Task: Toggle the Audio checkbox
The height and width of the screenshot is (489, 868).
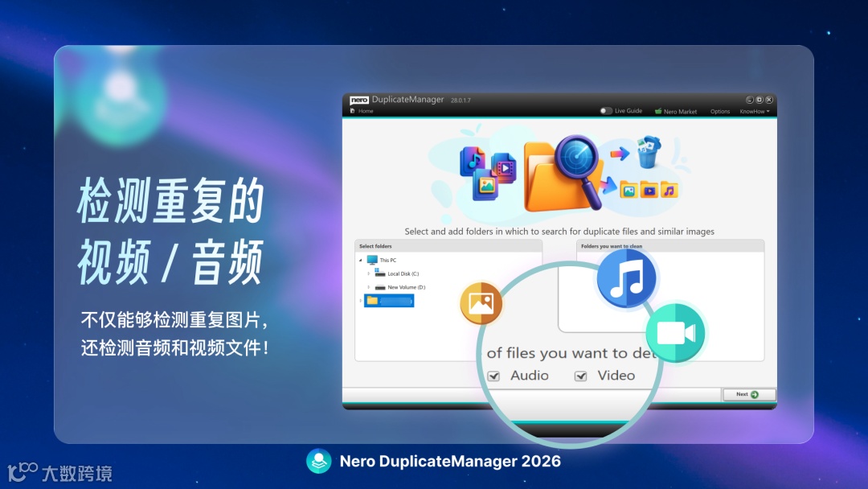Action: coord(493,376)
